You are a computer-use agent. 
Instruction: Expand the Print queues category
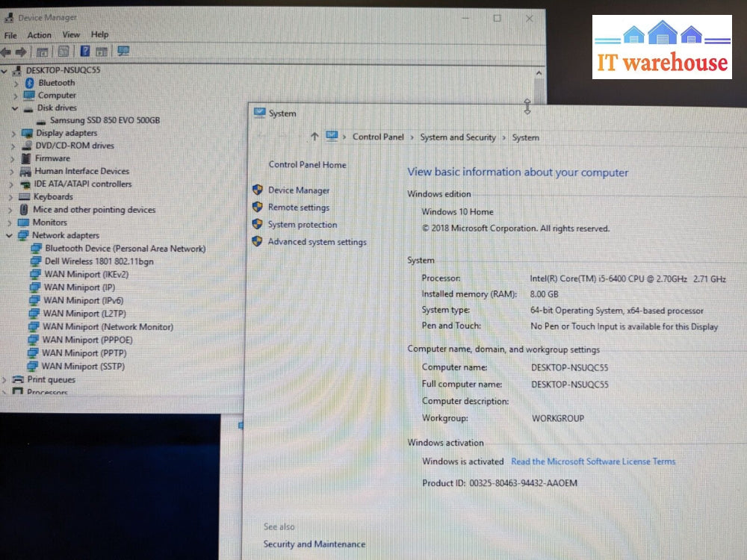[4, 380]
